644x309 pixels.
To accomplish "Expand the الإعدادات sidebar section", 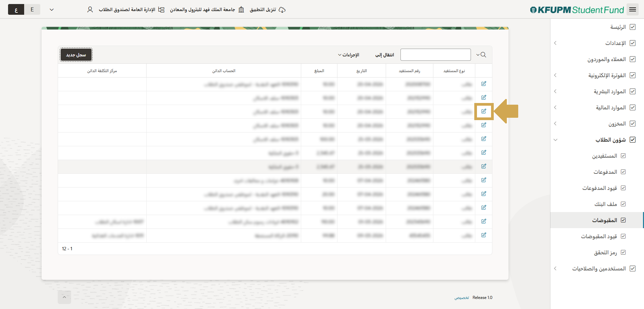I will coord(555,43).
